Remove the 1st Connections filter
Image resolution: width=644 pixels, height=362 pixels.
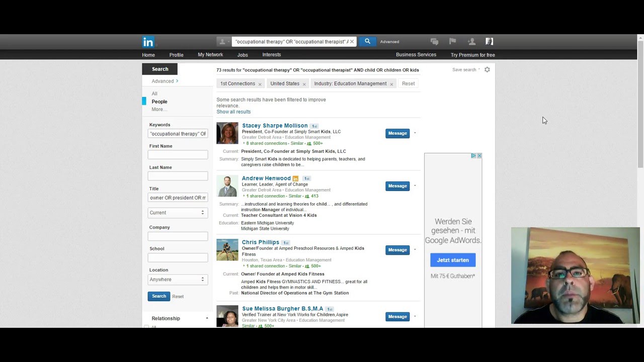pos(260,84)
